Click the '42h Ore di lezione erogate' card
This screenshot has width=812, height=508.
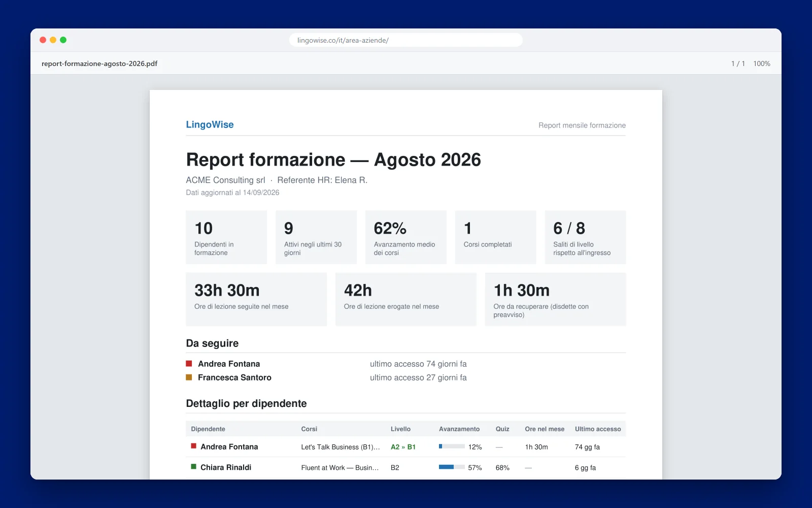406,299
